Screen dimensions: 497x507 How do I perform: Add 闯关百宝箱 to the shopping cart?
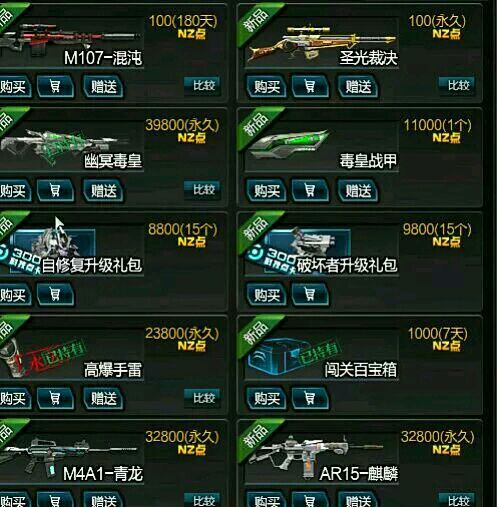[310, 398]
